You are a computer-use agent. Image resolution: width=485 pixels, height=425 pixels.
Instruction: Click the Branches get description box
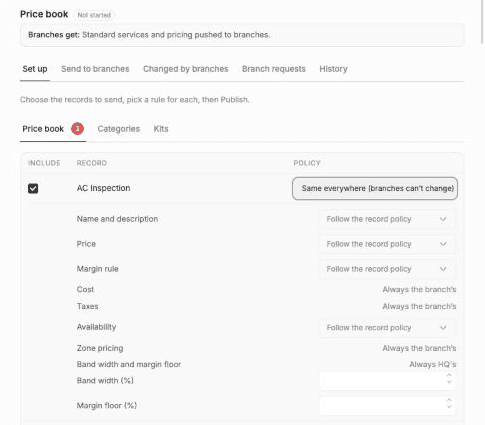pos(242,35)
